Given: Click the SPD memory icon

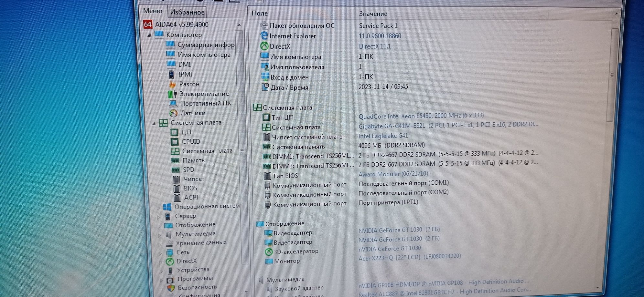Looking at the screenshot, I should coord(176,170).
